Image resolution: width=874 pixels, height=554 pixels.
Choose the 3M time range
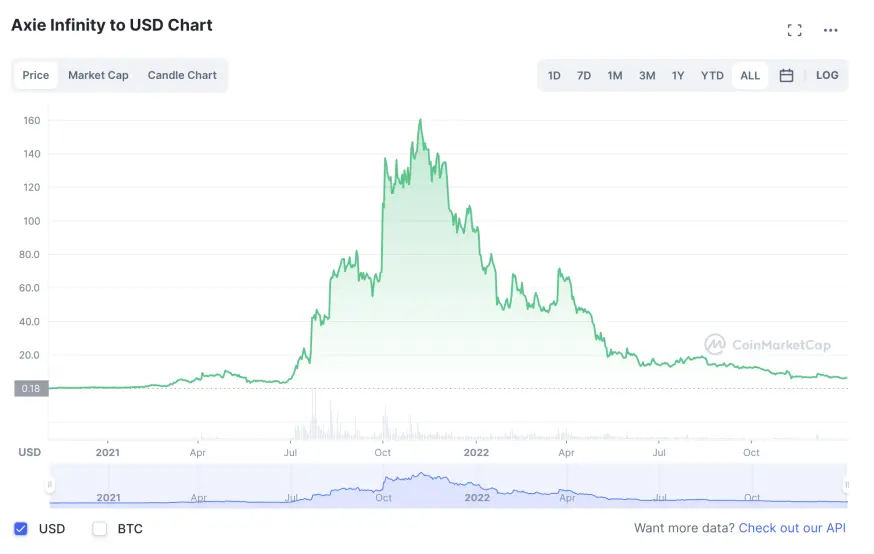(647, 75)
